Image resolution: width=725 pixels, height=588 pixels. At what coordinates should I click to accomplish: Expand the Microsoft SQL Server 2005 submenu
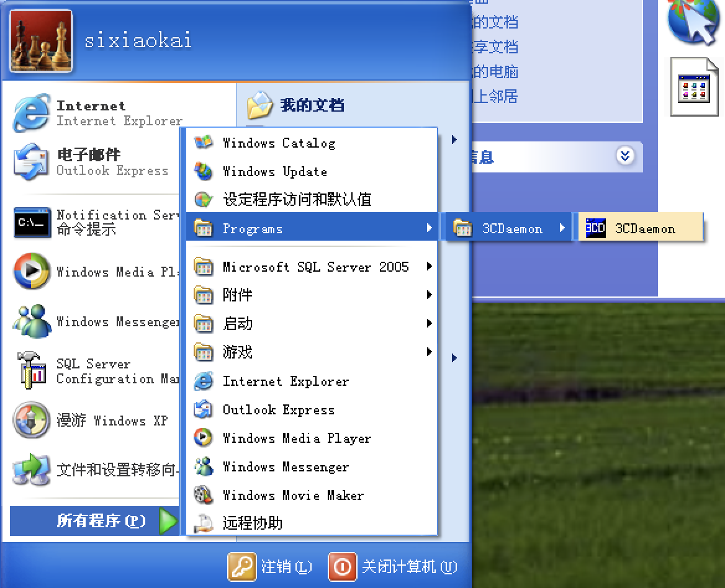click(x=315, y=267)
